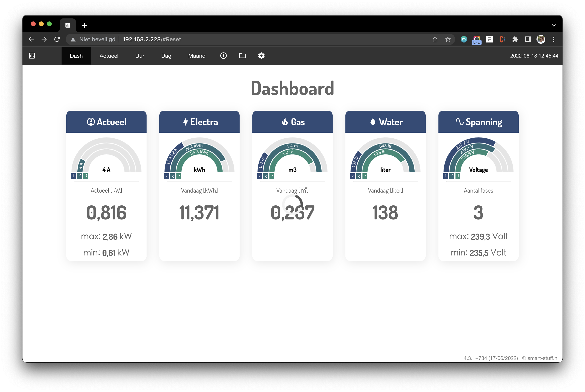The height and width of the screenshot is (392, 585).
Task: Click the dashboard logo icon in navbar
Action: 32,56
